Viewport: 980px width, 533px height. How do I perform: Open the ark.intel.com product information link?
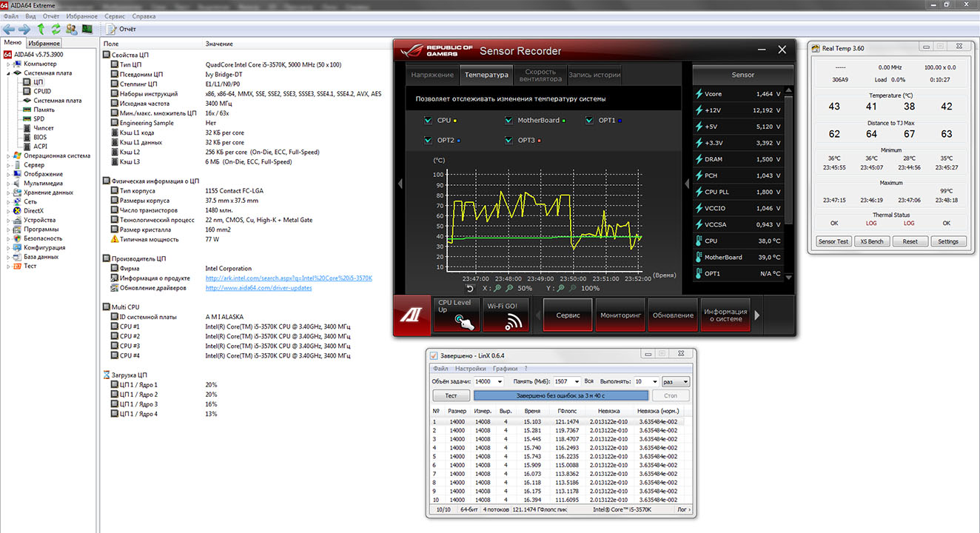tap(289, 278)
